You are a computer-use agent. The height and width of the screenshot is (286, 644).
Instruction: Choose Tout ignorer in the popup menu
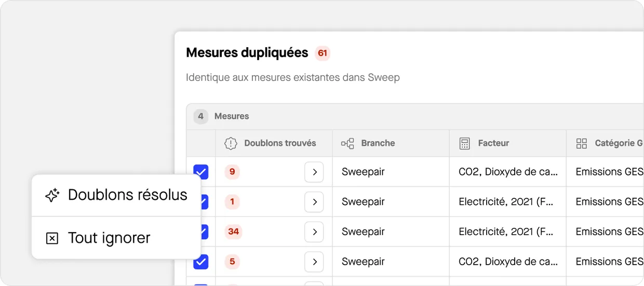[x=109, y=238]
